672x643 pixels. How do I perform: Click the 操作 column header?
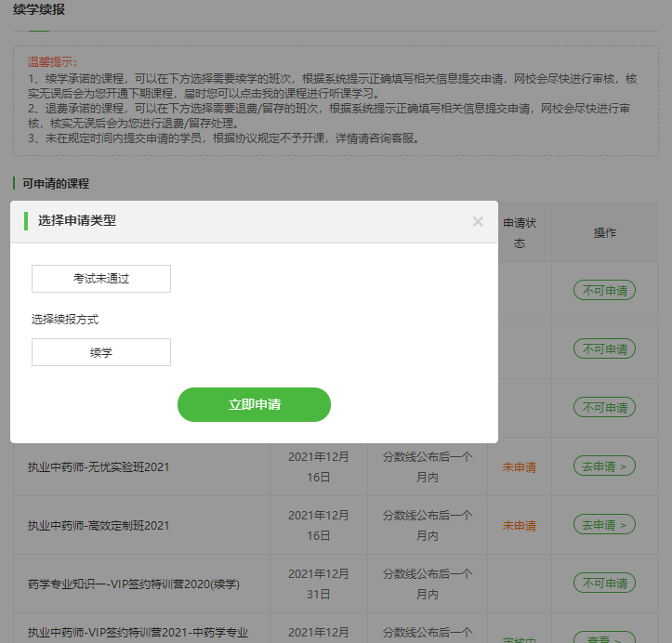click(x=604, y=232)
